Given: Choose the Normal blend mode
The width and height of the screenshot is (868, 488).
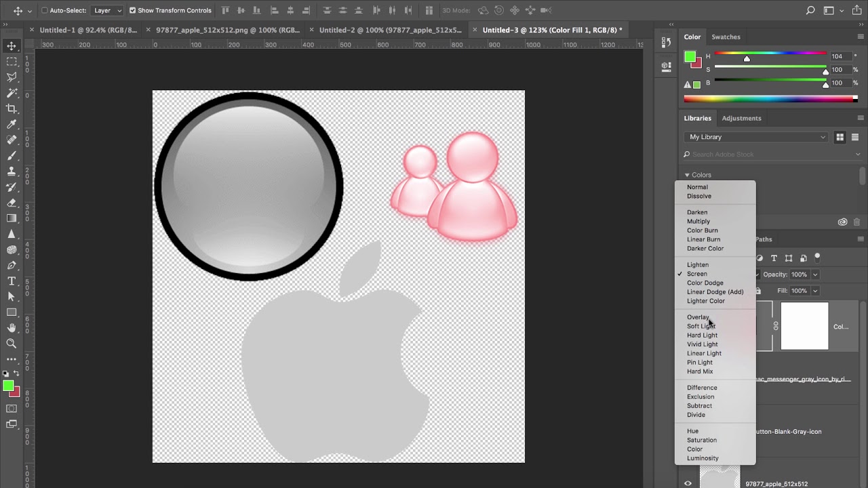Looking at the screenshot, I should [x=697, y=187].
